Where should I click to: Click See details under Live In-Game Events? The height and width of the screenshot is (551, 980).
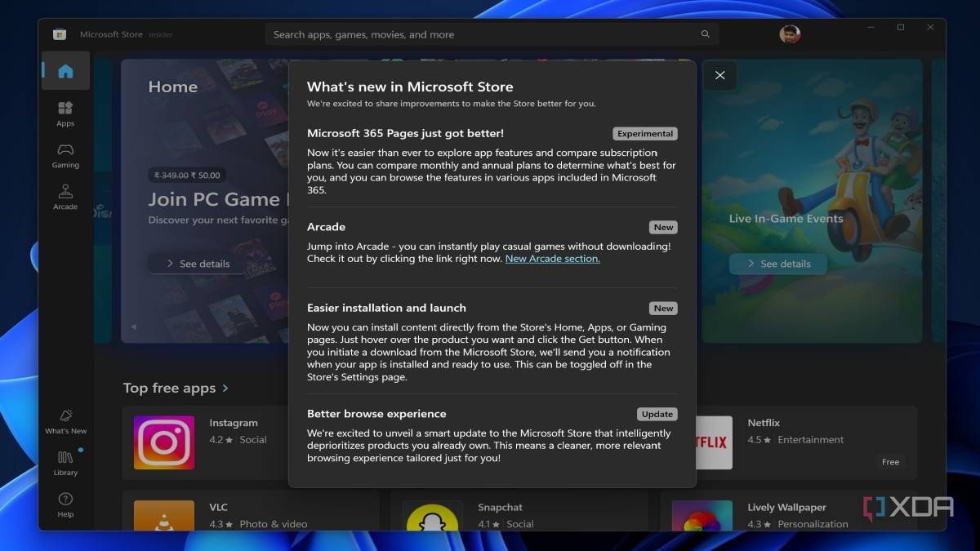777,264
